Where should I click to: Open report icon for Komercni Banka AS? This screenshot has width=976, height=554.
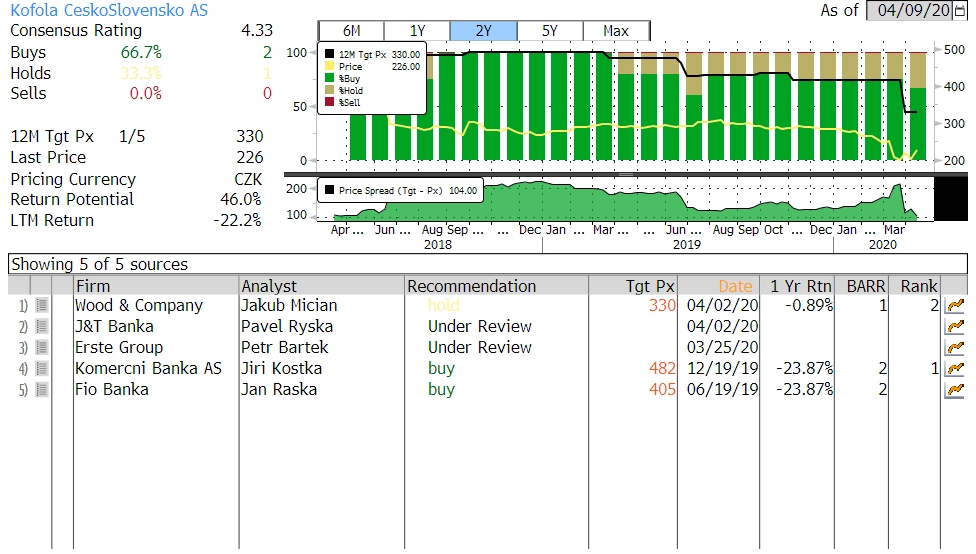pyautogui.click(x=42, y=369)
